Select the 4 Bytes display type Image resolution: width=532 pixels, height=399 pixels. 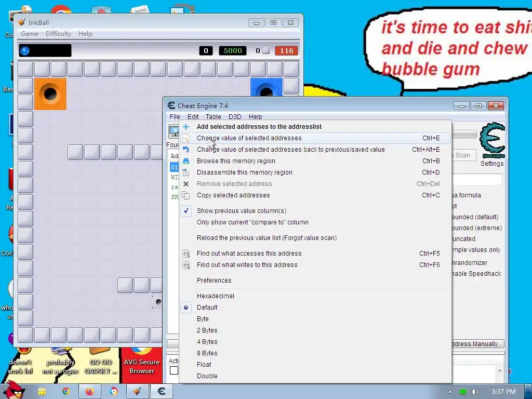coord(207,342)
